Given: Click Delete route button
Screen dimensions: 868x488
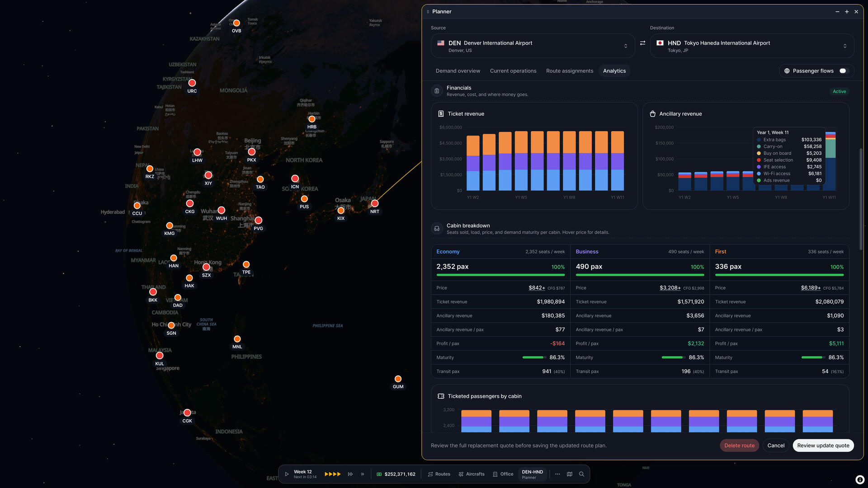Looking at the screenshot, I should (739, 446).
